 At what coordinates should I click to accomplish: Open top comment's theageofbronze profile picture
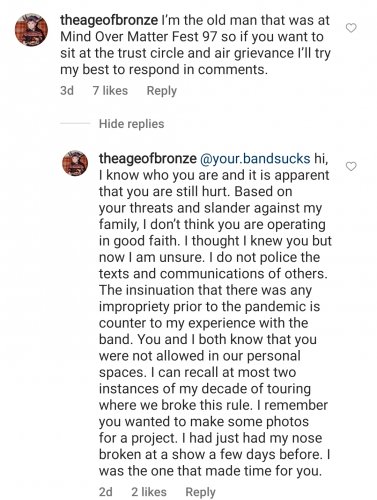(x=31, y=30)
